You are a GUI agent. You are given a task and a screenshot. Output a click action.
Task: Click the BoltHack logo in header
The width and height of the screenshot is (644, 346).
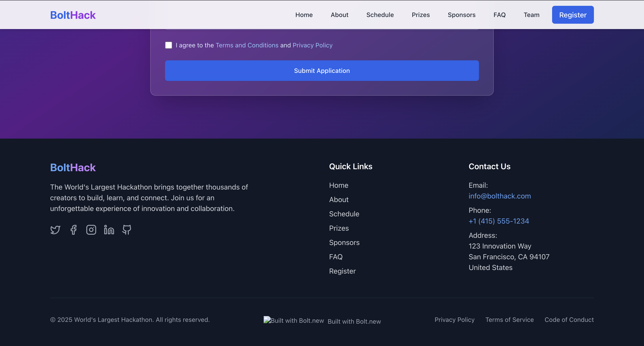pyautogui.click(x=73, y=15)
